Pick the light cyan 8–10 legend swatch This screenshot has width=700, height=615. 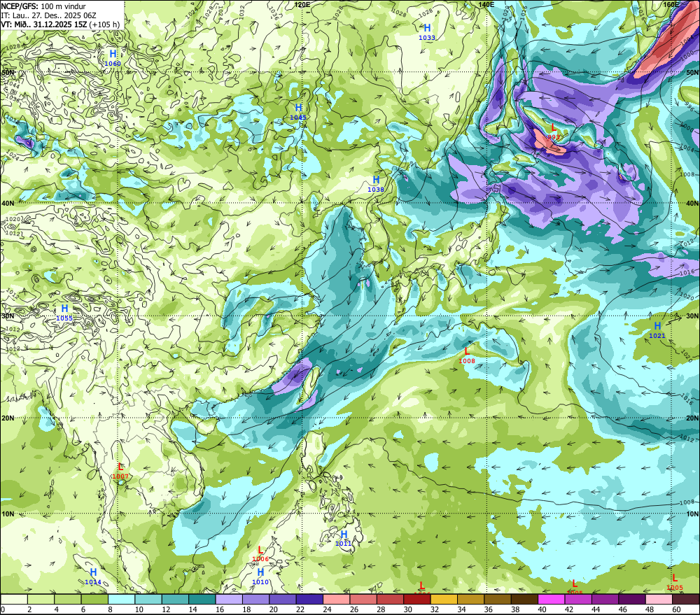pos(121,599)
